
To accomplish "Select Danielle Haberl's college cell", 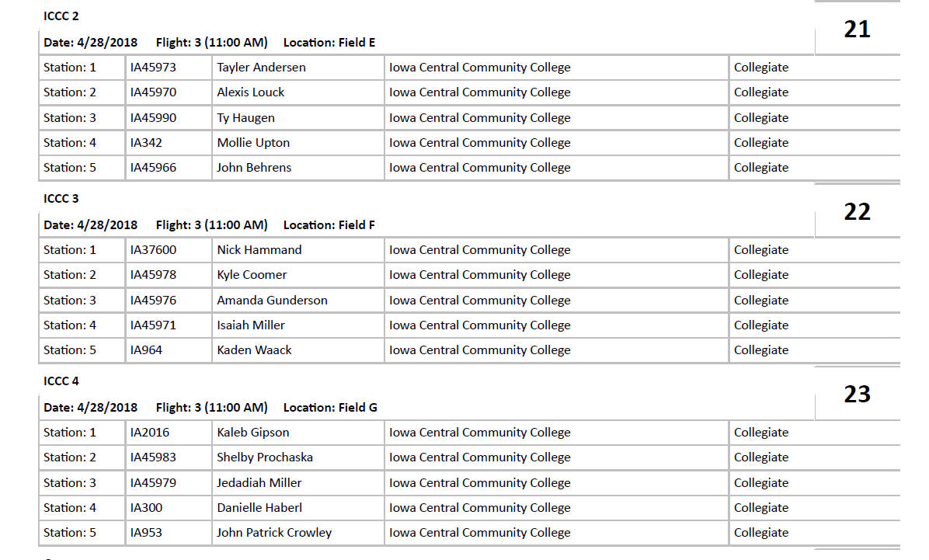I will pyautogui.click(x=479, y=508).
